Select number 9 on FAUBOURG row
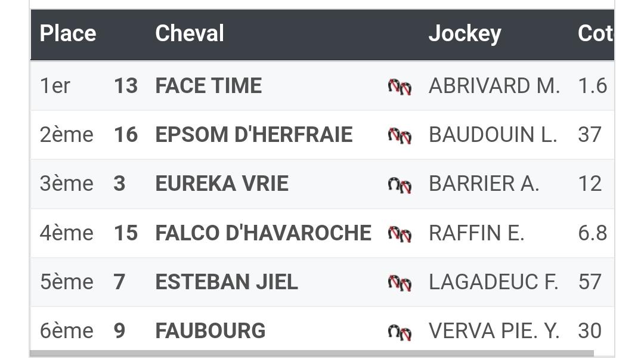644x362 pixels. click(x=119, y=331)
